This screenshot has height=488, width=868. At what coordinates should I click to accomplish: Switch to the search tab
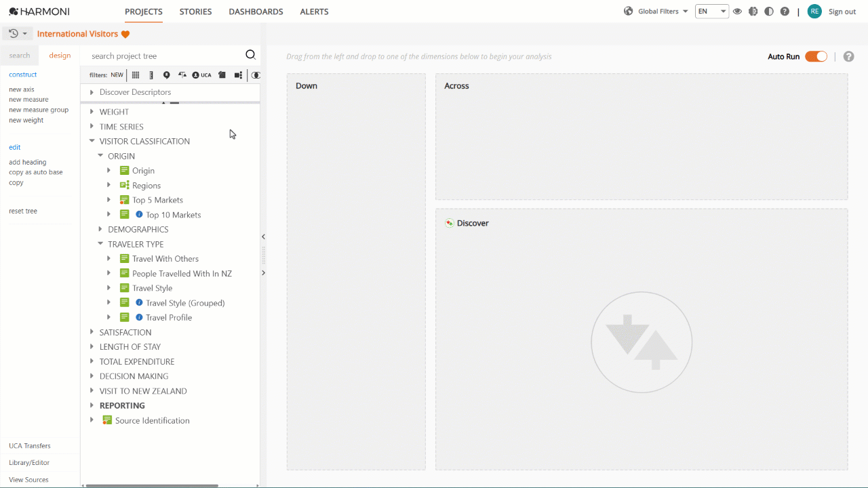(x=20, y=56)
